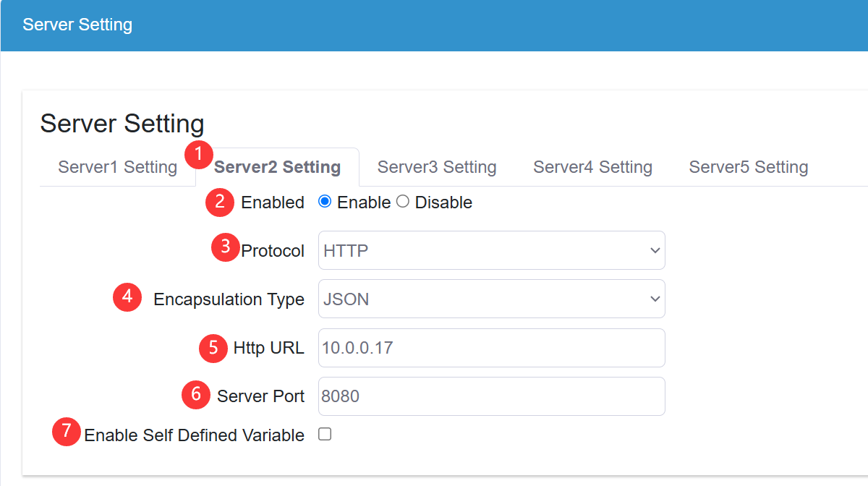The image size is (868, 486).
Task: Select the Server4 Setting tab
Action: 592,166
